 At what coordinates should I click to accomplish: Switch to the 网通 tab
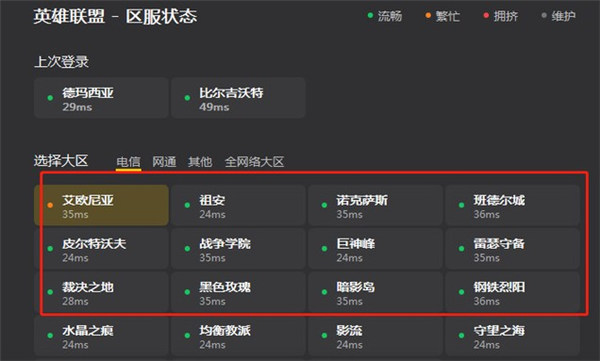(164, 162)
